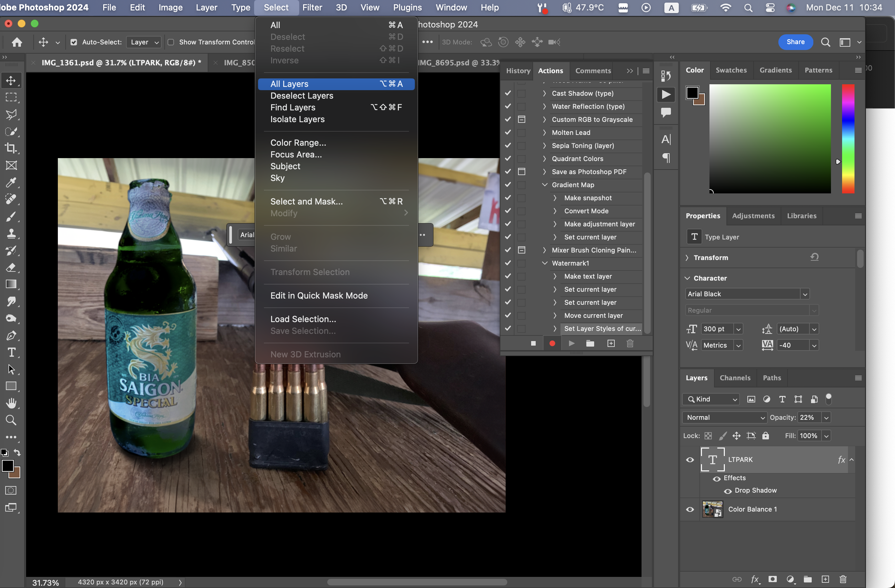Image resolution: width=895 pixels, height=588 pixels.
Task: Select the Zoom tool in toolbar
Action: [x=11, y=420]
